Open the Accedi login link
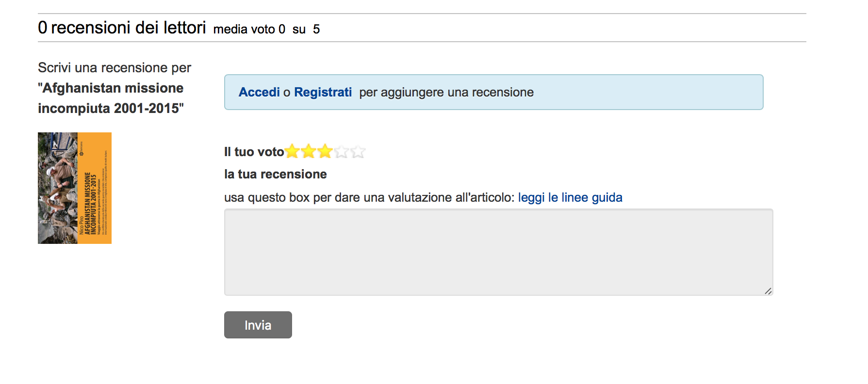 pos(259,92)
